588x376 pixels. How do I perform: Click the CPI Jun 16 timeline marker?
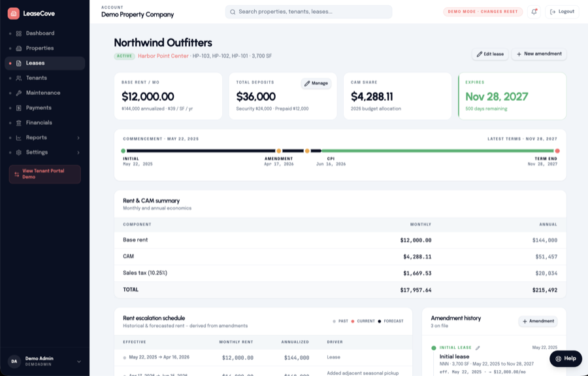pyautogui.click(x=307, y=151)
